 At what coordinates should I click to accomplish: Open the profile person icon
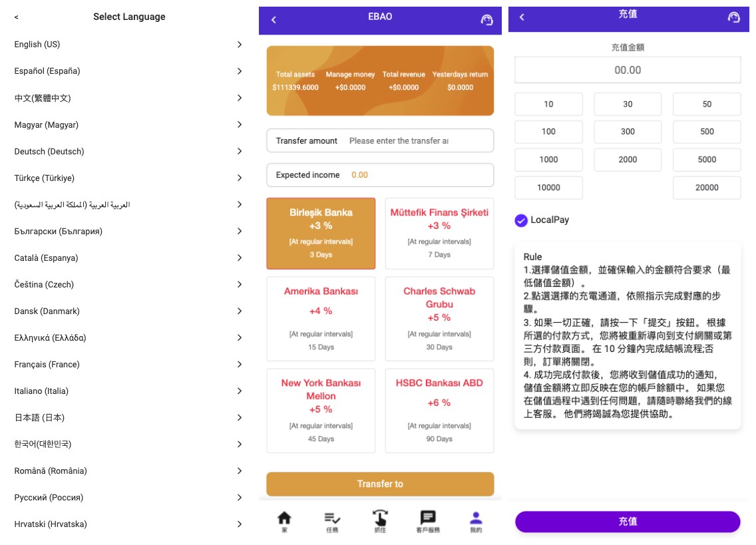click(476, 519)
